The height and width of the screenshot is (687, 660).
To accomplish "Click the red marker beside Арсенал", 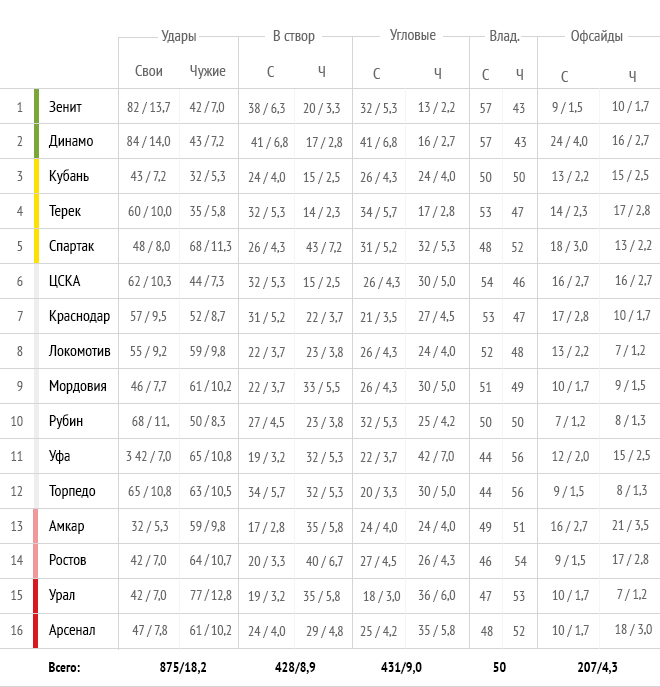I will coord(35,630).
